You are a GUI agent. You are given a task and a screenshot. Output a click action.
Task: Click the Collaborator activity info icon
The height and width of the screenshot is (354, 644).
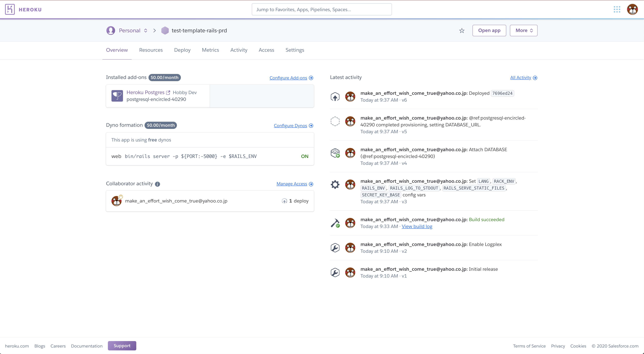click(x=157, y=184)
